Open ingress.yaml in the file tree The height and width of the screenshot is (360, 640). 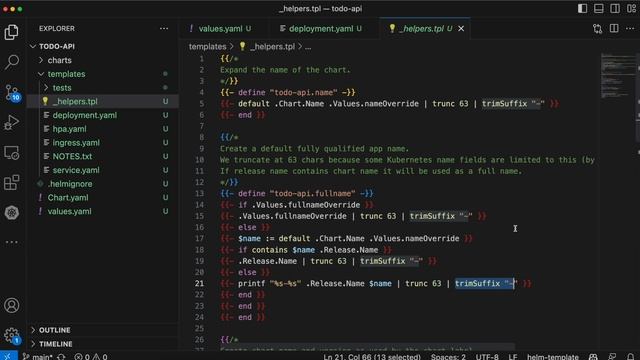pos(103,142)
